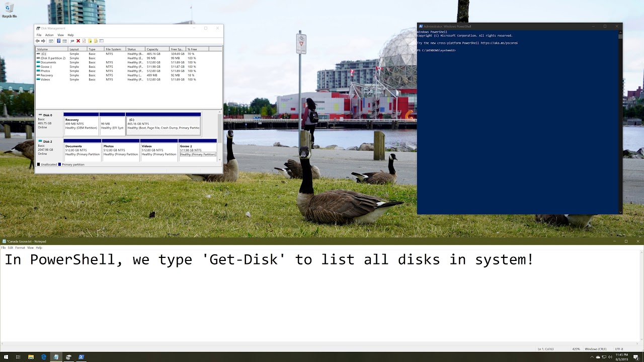Click the Task View taskbar icon
This screenshot has height=362, width=644.
coord(18,357)
